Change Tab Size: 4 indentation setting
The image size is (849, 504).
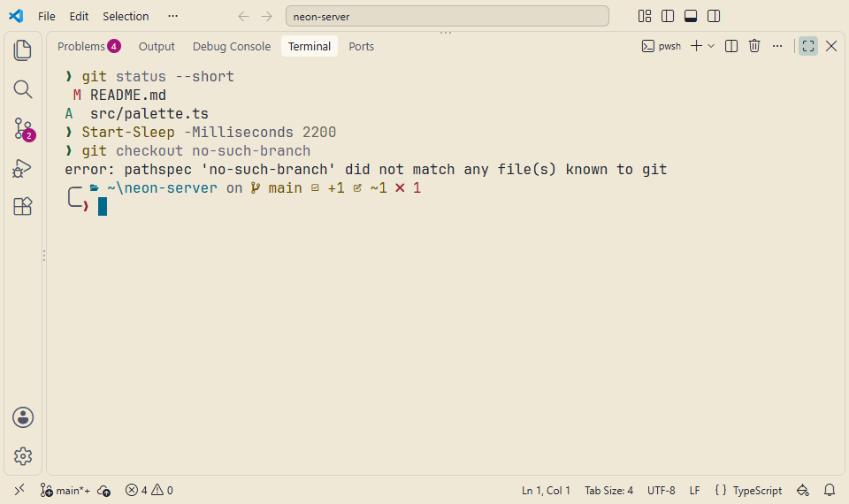pos(608,490)
